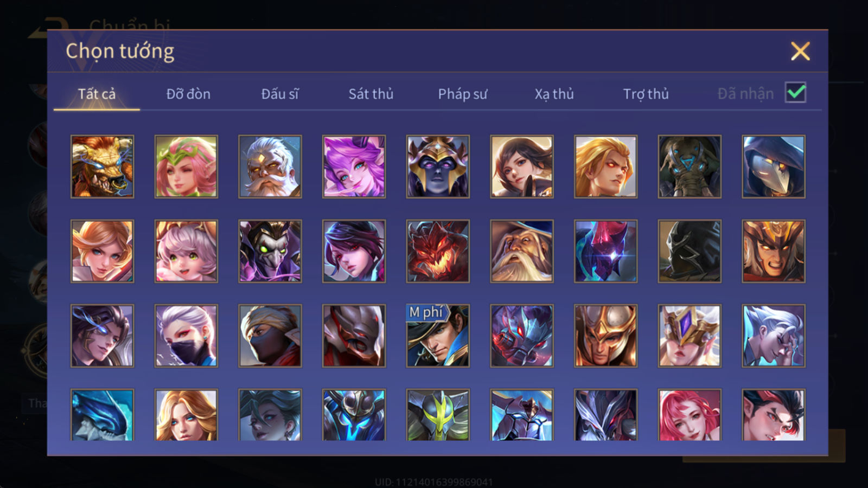
Task: Select the golden-helmet spartan warrior portrait
Action: (605, 336)
